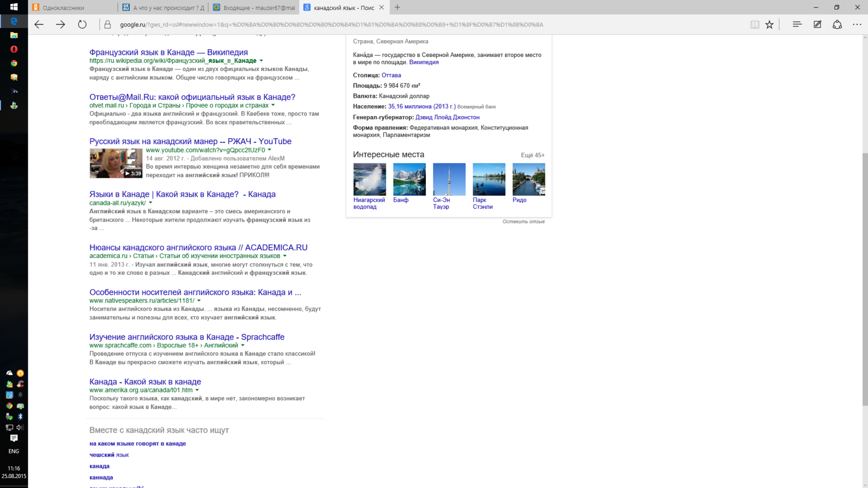The height and width of the screenshot is (488, 868).
Task: Switch to Входящие mail tab
Action: (254, 8)
